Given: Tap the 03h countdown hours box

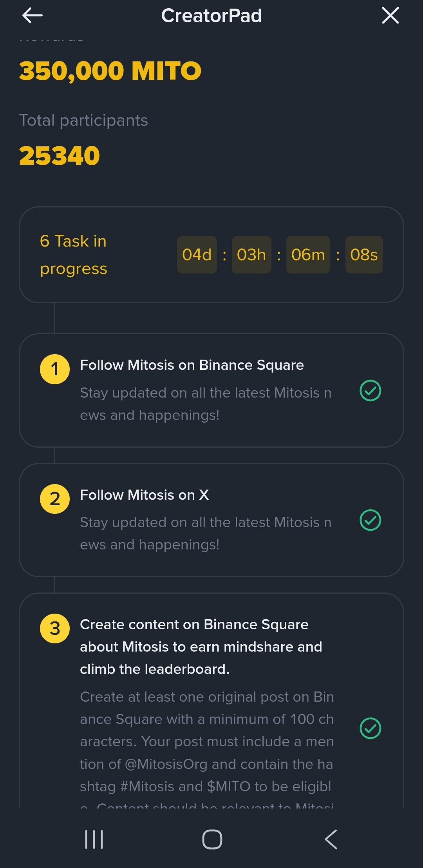Looking at the screenshot, I should (x=251, y=255).
